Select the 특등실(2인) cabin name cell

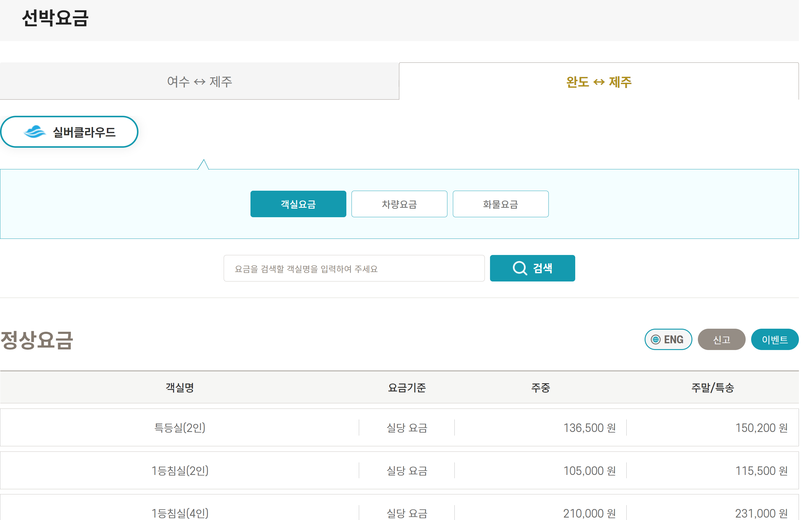tap(180, 428)
